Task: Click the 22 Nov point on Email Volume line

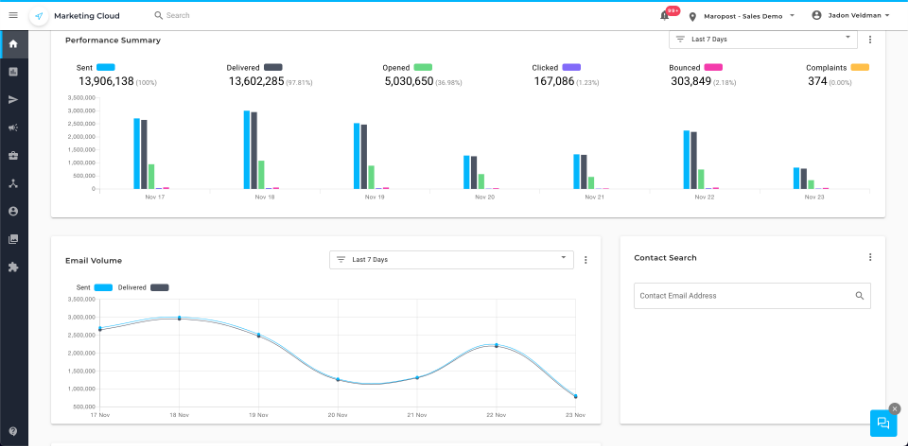Action: tap(496, 345)
